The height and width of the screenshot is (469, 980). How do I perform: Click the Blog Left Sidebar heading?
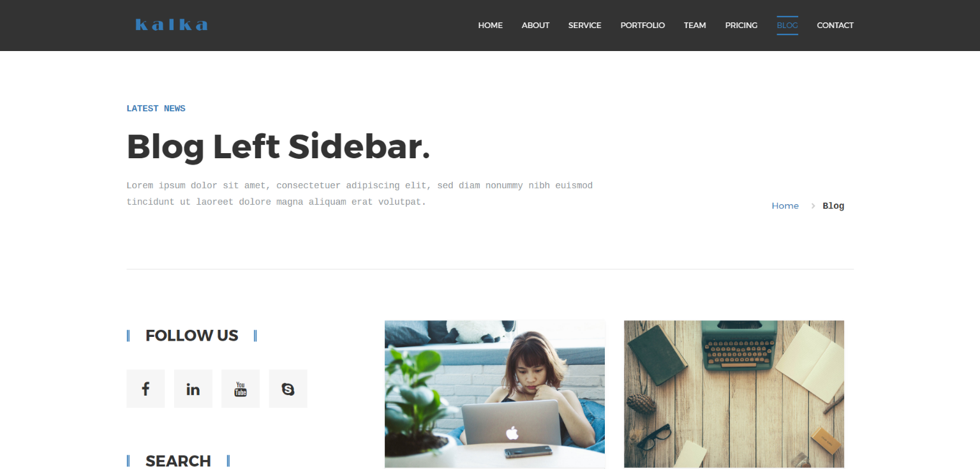pyautogui.click(x=278, y=147)
